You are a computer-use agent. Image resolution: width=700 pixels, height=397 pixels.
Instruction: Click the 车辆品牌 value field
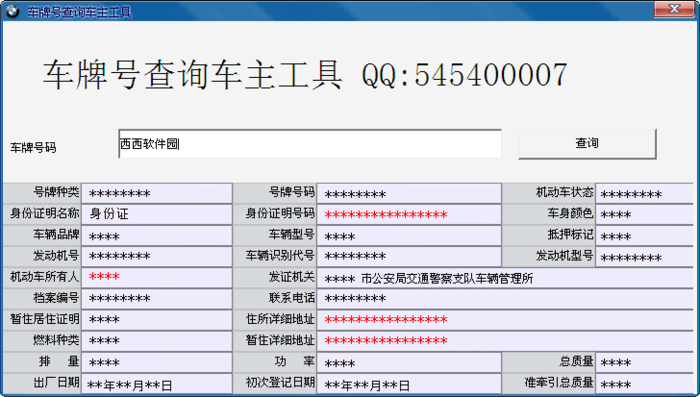coord(157,235)
